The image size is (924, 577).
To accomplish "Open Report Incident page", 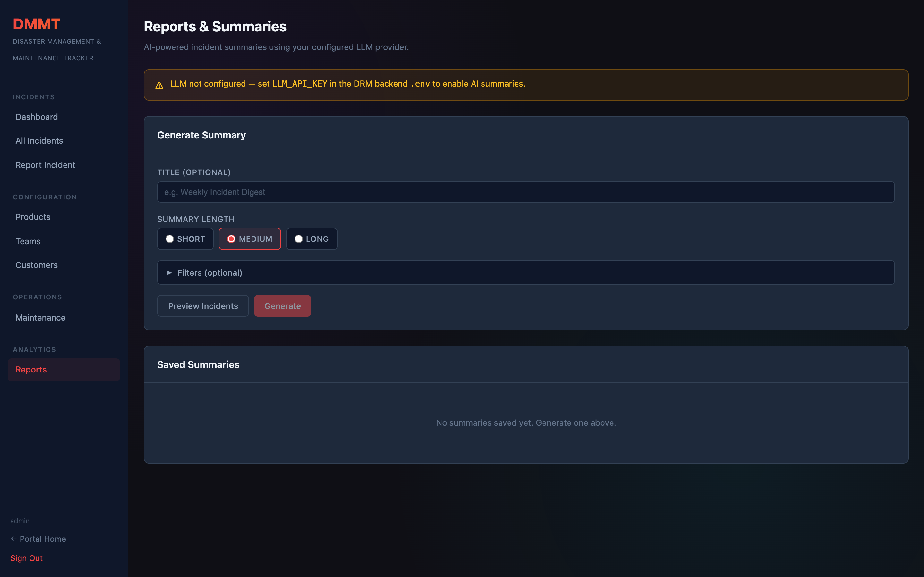I will 46,165.
